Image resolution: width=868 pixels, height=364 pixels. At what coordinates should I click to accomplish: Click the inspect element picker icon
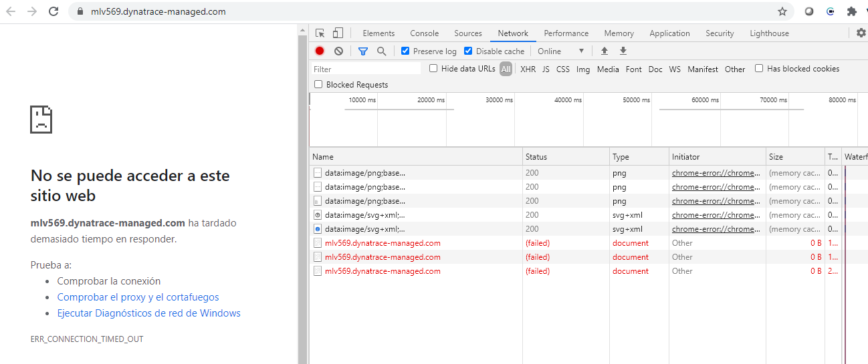(x=320, y=33)
